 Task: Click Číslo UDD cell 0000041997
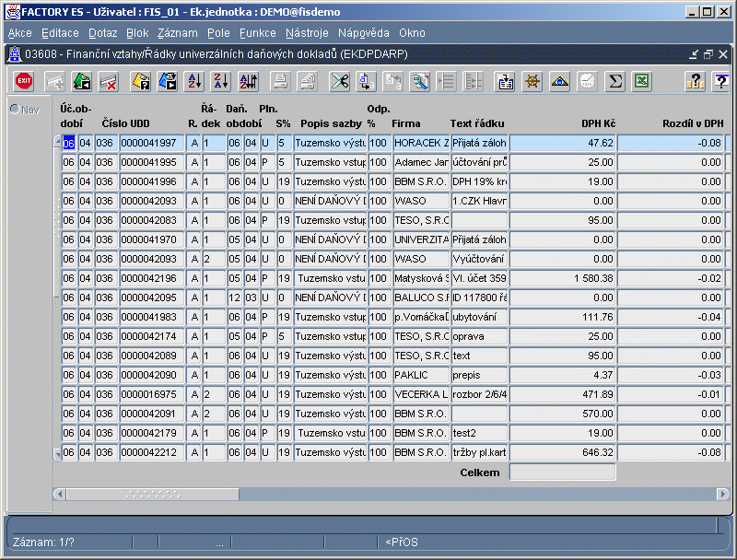tap(152, 143)
